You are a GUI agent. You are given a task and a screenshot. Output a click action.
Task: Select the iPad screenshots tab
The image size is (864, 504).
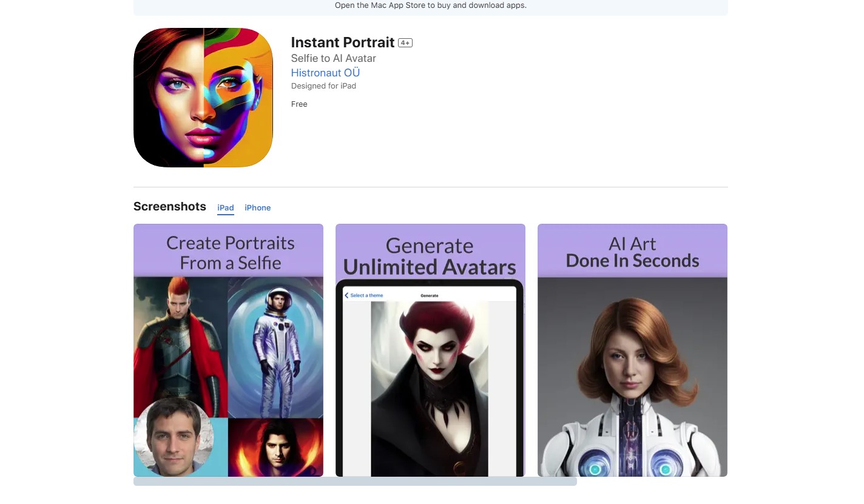(x=225, y=207)
